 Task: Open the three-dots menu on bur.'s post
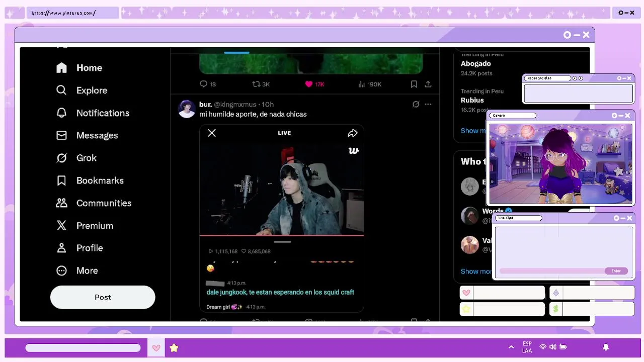[428, 104]
